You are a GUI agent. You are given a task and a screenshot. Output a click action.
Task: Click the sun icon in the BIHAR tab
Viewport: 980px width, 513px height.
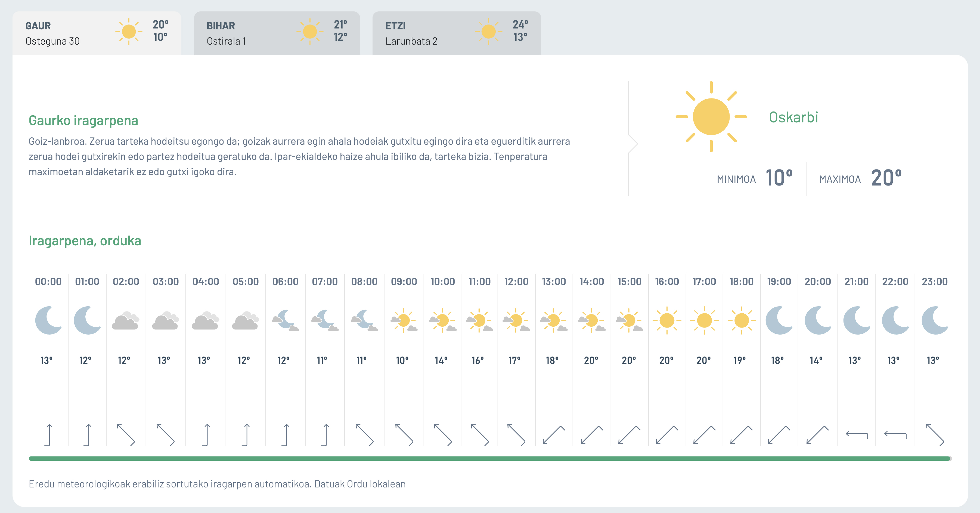pyautogui.click(x=310, y=32)
